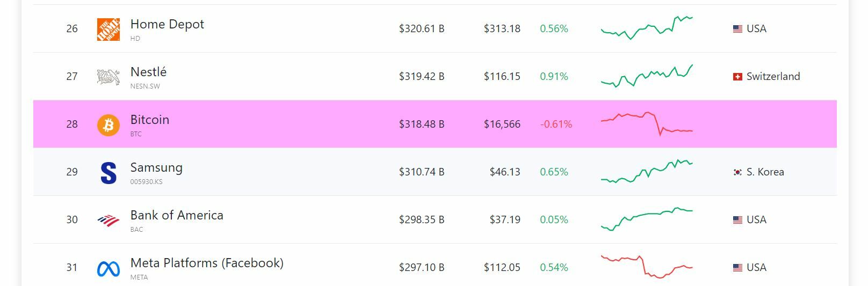Image resolution: width=868 pixels, height=286 pixels.
Task: Click Nestlé's 0.91% daily change value
Action: tap(554, 77)
